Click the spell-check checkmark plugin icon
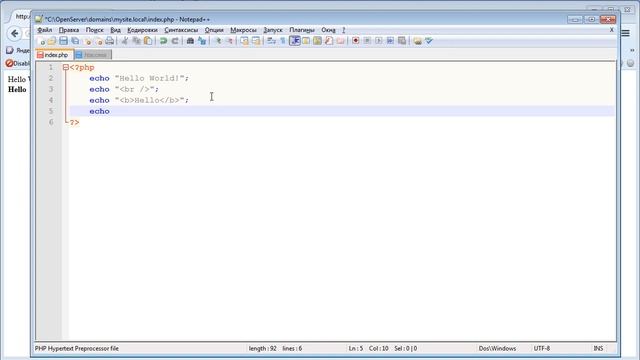 429,41
